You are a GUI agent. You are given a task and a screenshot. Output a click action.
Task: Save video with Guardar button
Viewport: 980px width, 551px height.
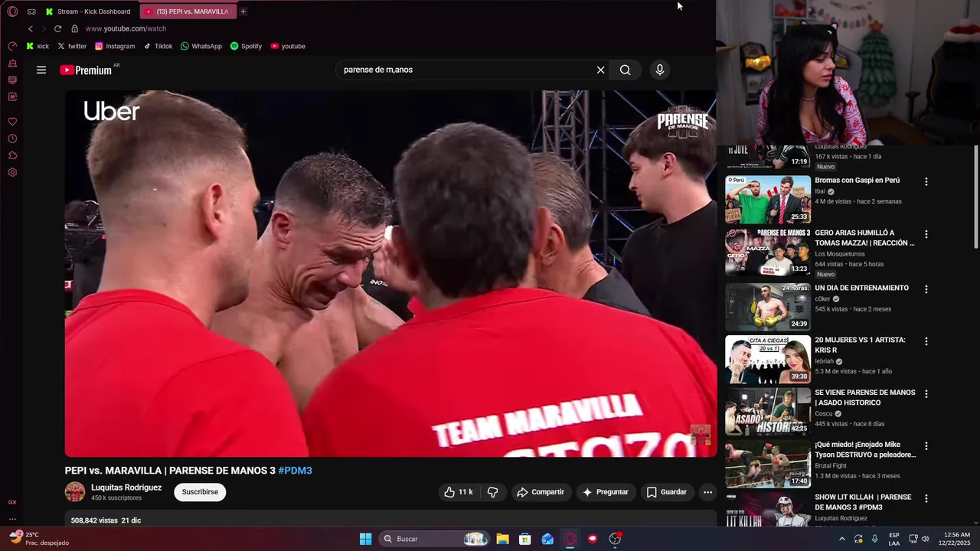pyautogui.click(x=667, y=492)
